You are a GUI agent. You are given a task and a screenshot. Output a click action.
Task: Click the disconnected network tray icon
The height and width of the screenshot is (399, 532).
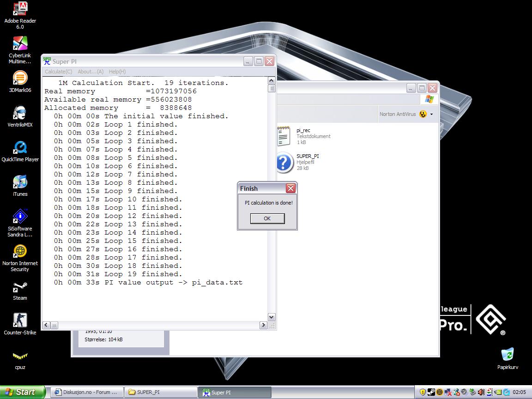pyautogui.click(x=448, y=392)
